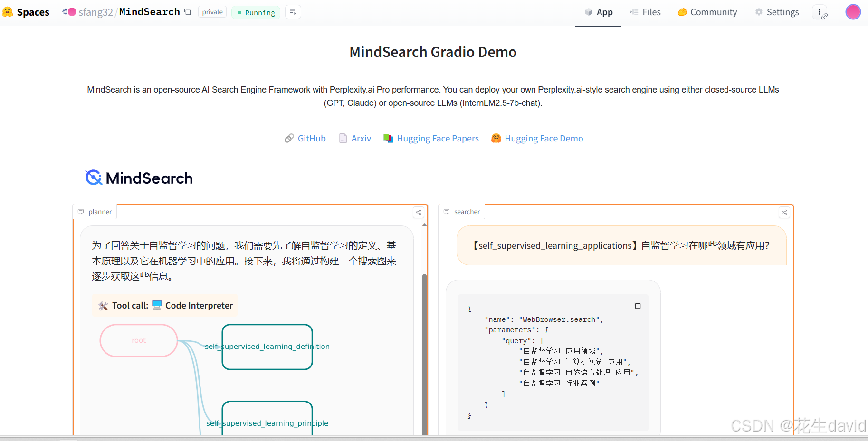Share the planner chat using its share icon
The height and width of the screenshot is (441, 868).
pyautogui.click(x=419, y=212)
